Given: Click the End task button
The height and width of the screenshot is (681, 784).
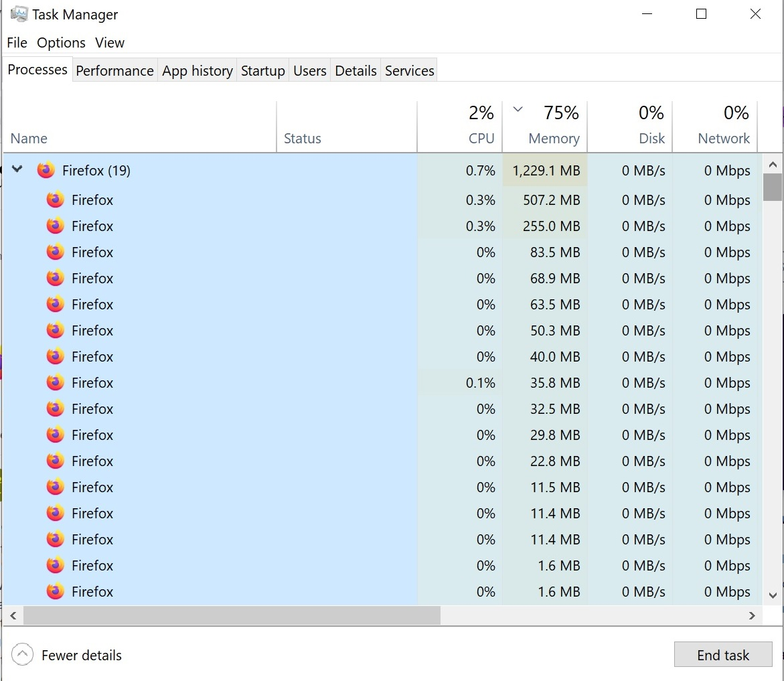Looking at the screenshot, I should (x=722, y=655).
